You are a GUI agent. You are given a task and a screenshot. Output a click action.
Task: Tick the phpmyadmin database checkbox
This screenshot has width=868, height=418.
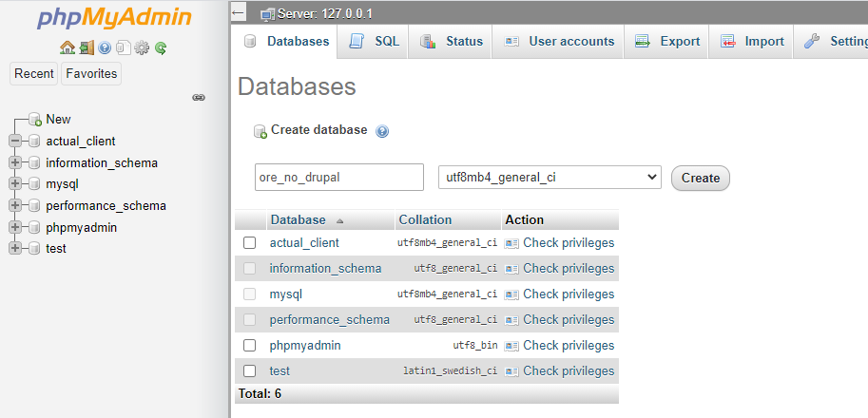coord(250,346)
